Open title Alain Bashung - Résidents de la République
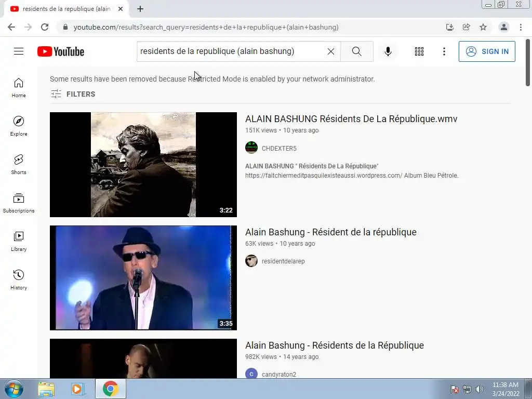This screenshot has height=399, width=532. click(x=335, y=345)
